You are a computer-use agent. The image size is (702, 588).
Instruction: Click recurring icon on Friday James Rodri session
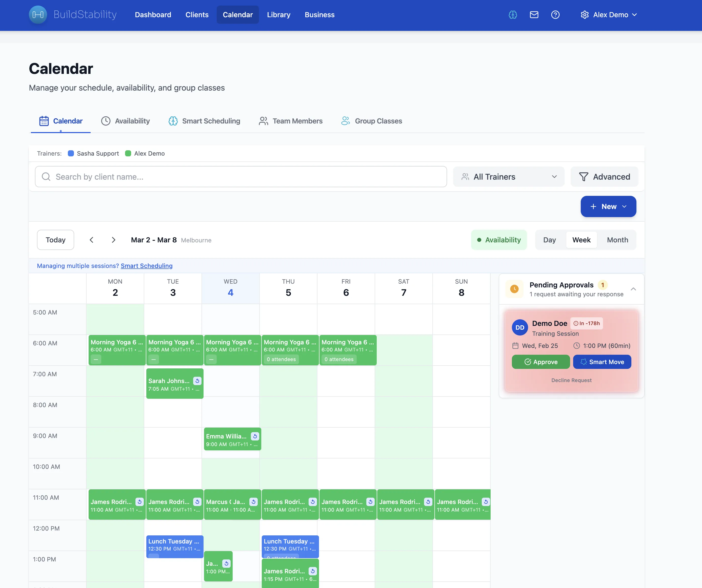point(370,502)
